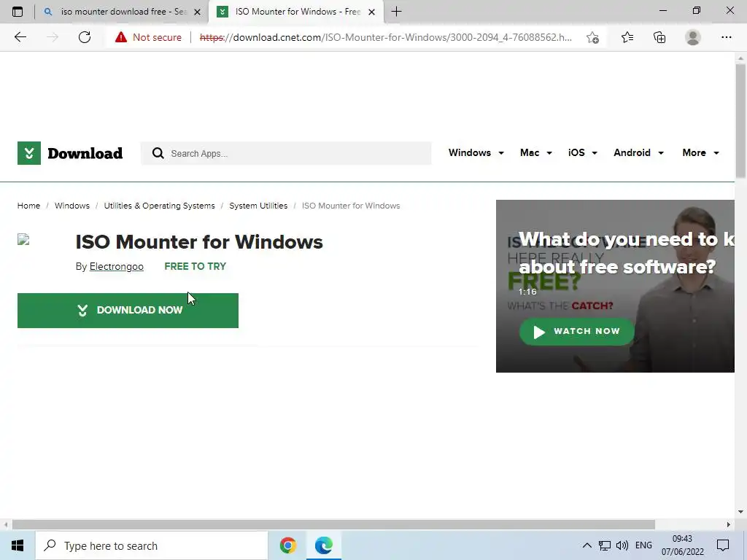
Task: Close the ISO Mounter for Windows tab
Action: click(x=371, y=12)
